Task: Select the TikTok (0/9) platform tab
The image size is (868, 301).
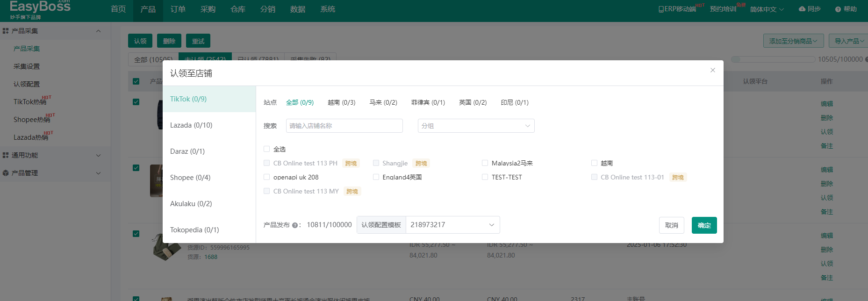Action: click(209, 99)
